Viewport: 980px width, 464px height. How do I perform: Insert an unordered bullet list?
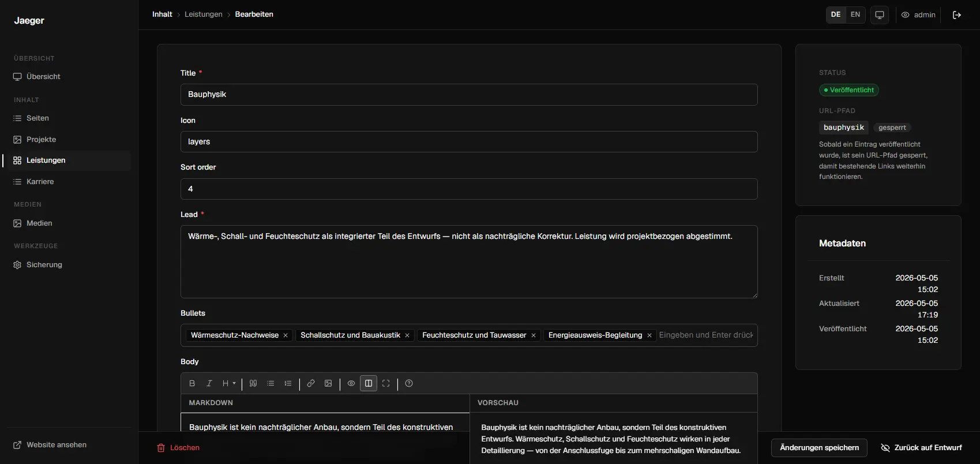point(271,383)
